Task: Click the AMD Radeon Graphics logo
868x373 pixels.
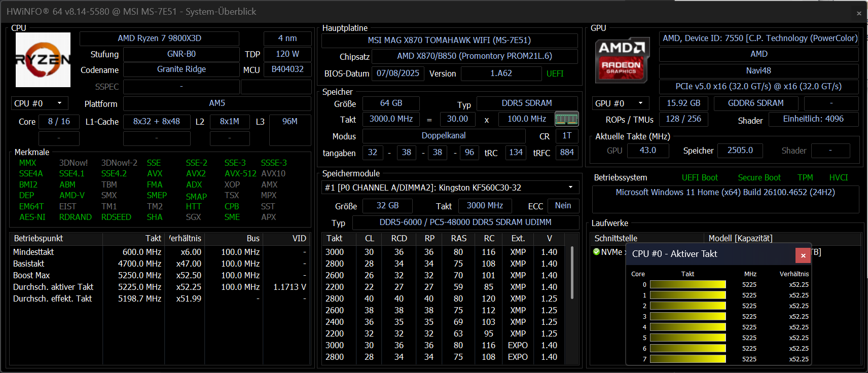Action: [x=622, y=60]
